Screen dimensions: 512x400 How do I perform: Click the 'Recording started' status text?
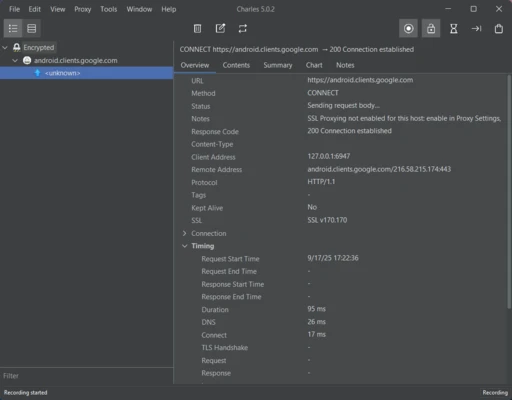coord(26,393)
